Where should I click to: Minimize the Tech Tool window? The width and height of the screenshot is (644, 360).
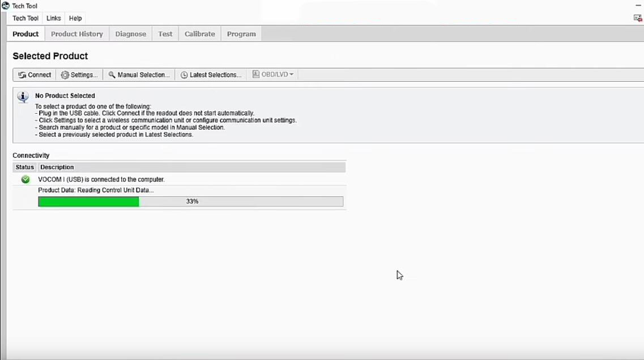tap(638, 5)
